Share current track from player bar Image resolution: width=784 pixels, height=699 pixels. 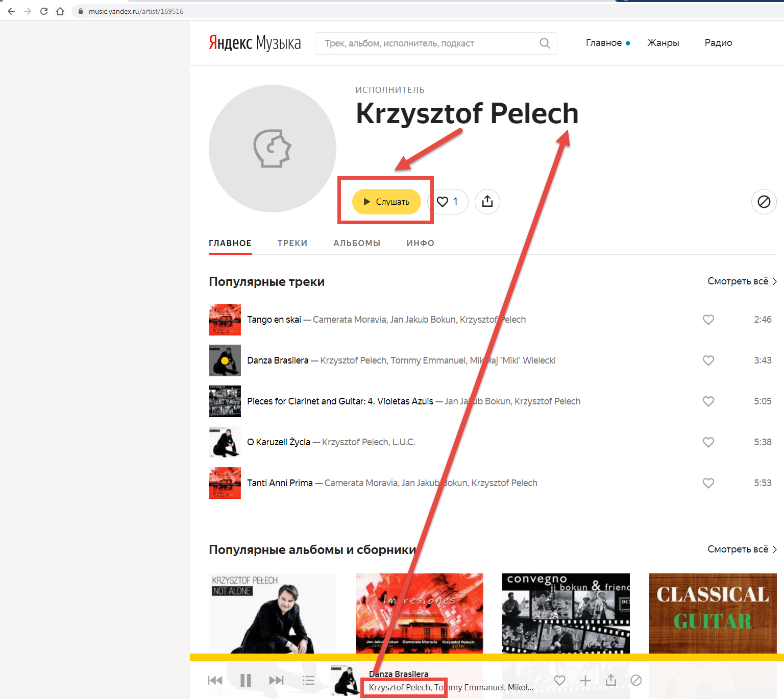(x=611, y=680)
